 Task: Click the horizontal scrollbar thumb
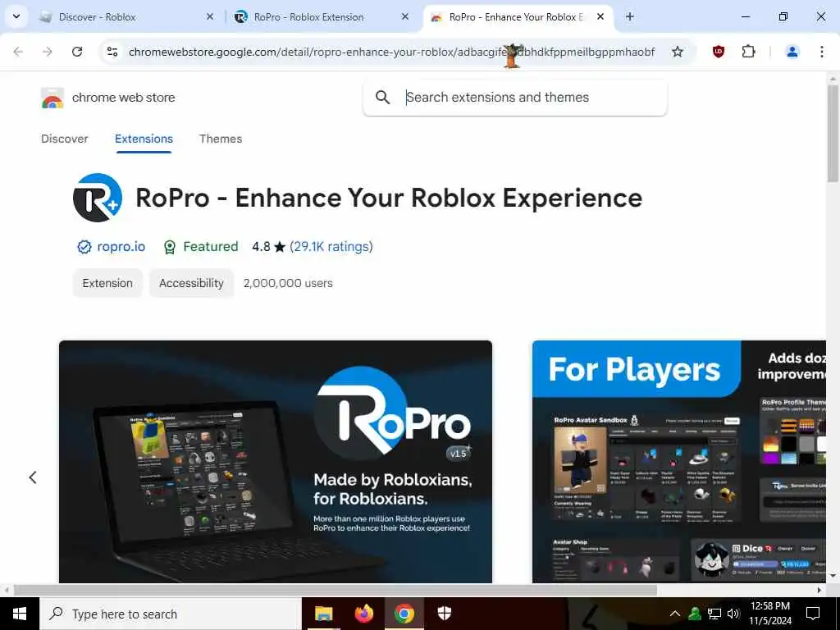click(336, 590)
